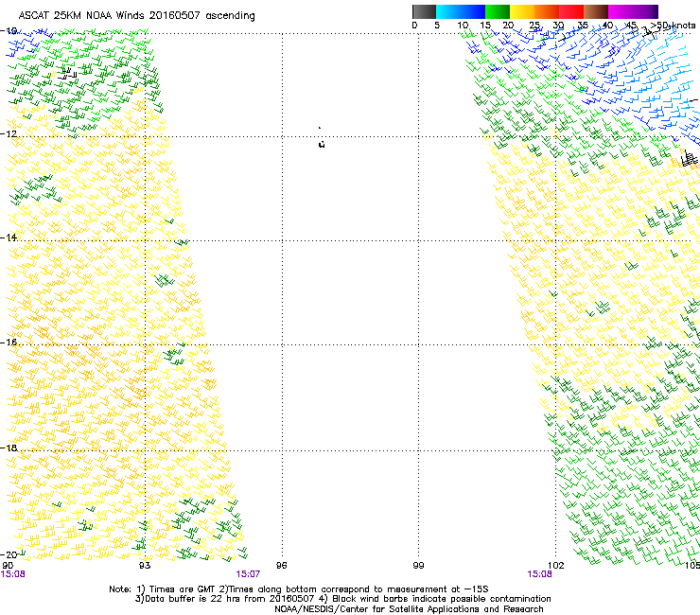Image resolution: width=700 pixels, height=615 pixels.
Task: Click the purple time label '15:07'
Action: (x=248, y=574)
